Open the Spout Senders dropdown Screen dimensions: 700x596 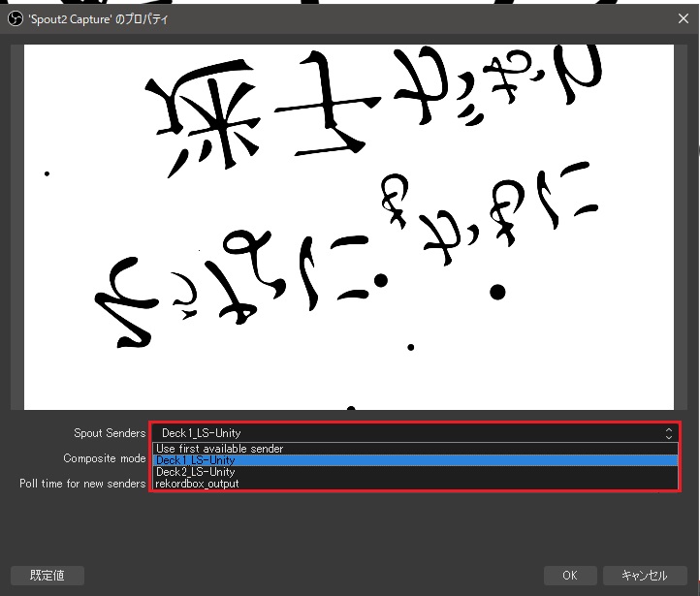[x=415, y=433]
